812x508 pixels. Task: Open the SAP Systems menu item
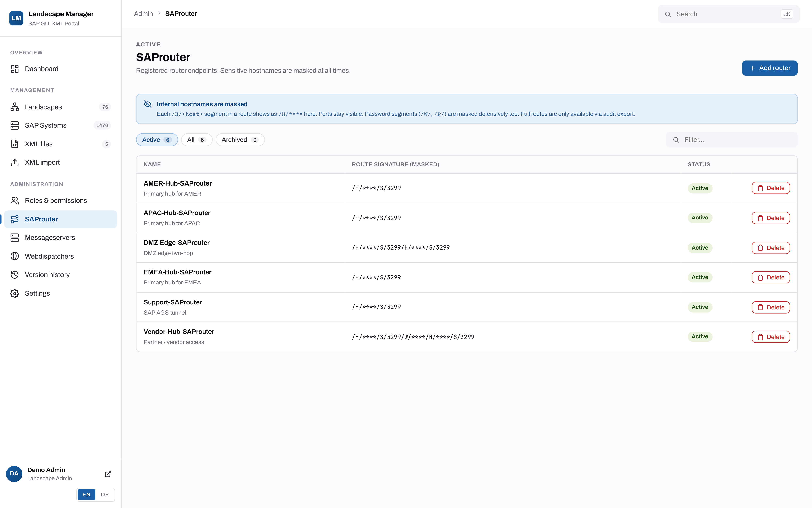tap(61, 125)
